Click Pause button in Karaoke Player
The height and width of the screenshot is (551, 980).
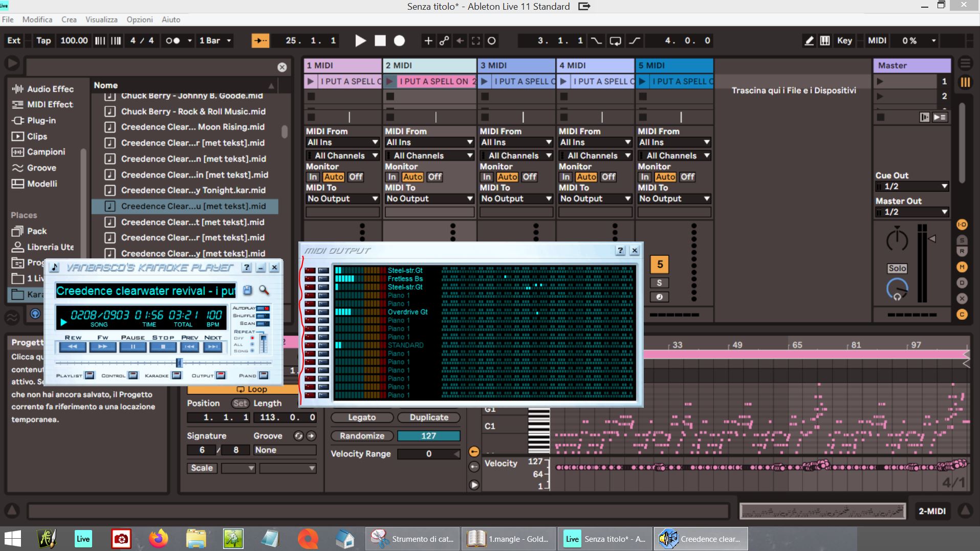133,347
